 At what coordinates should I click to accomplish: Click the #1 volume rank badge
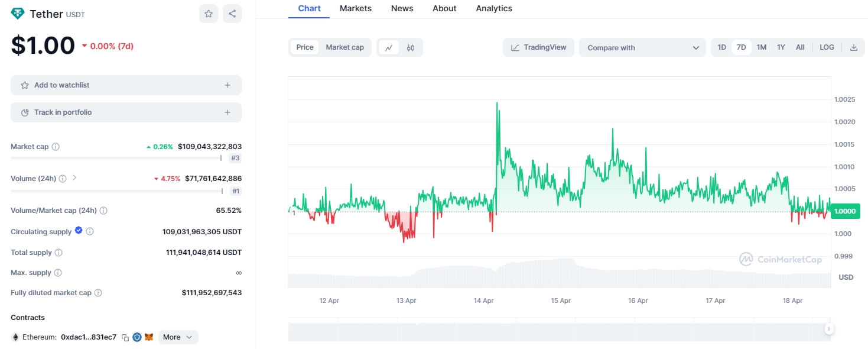(235, 191)
